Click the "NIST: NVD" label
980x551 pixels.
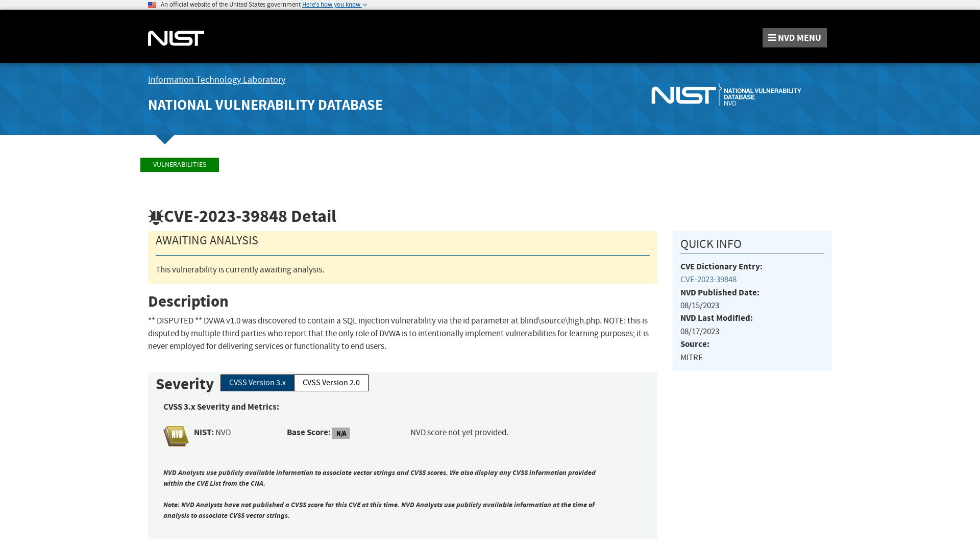(x=212, y=433)
